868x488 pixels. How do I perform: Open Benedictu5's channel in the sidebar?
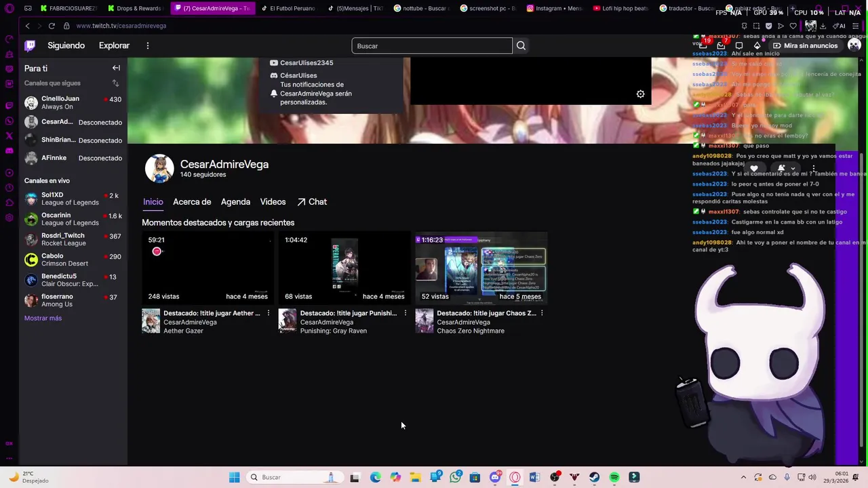point(73,280)
